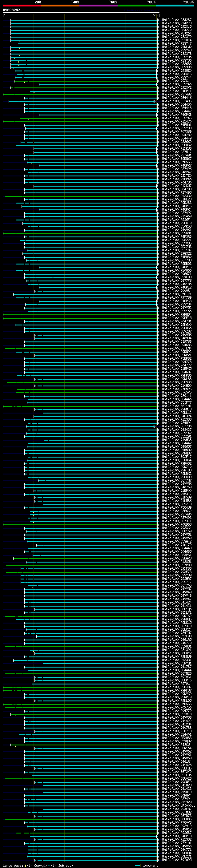Click the purple ~60% identity legend segment
197x868 pixels.
coord(99,6)
